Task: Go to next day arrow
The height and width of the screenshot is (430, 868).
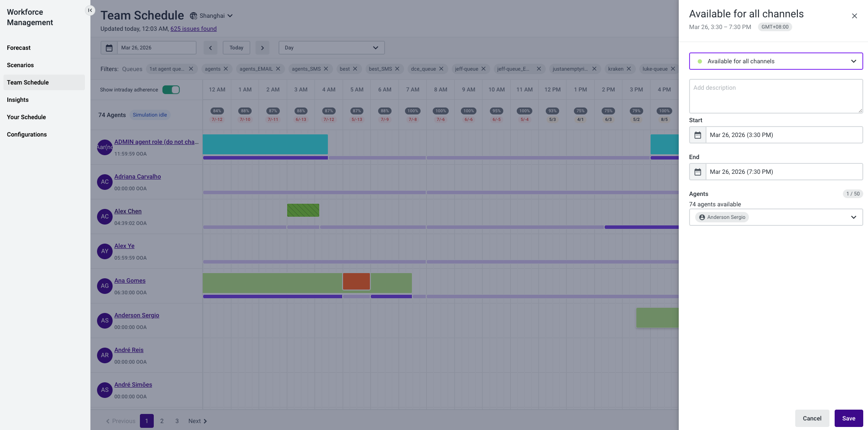Action: pos(262,48)
